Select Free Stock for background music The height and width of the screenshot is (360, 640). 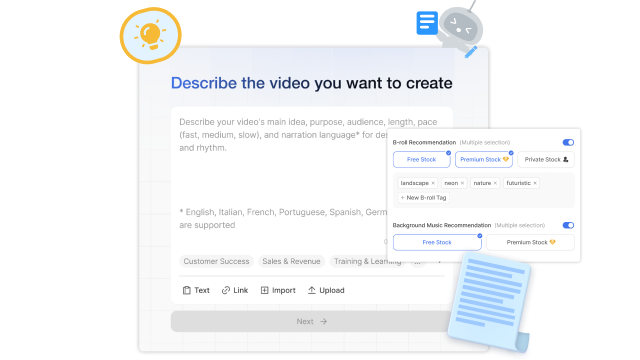point(437,242)
